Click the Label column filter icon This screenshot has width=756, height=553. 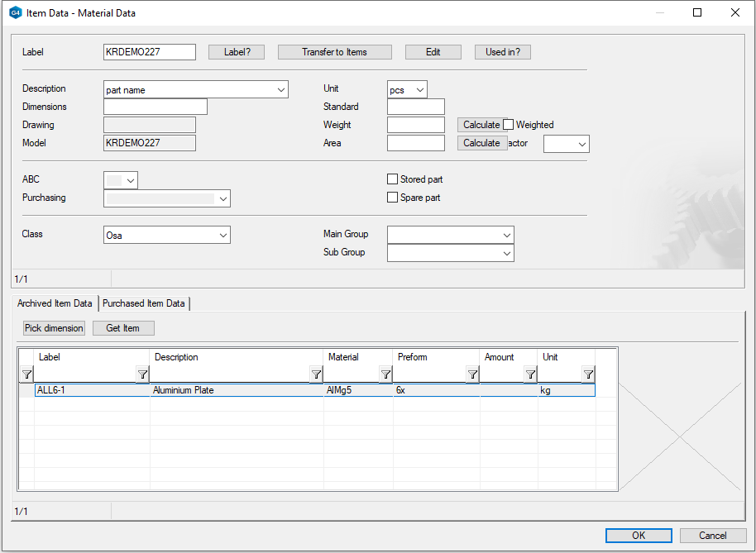tap(142, 374)
